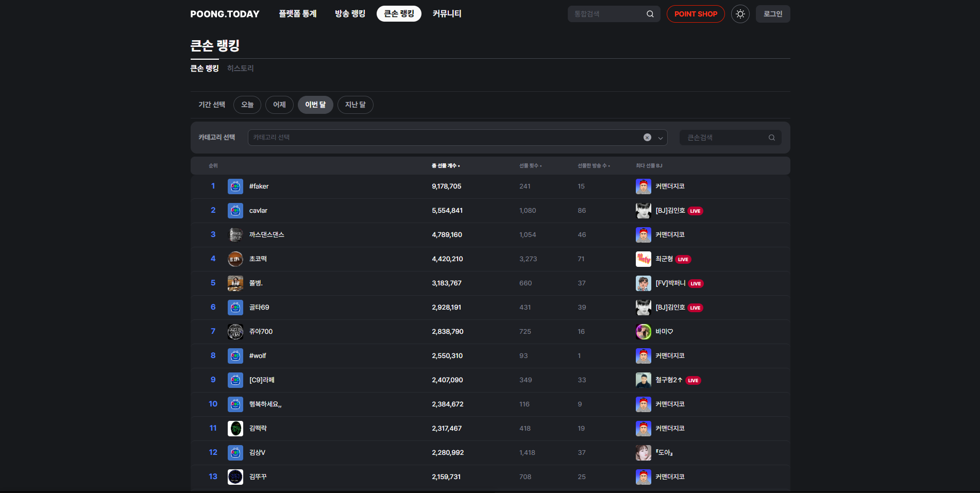Viewport: 980px width, 493px height.
Task: Click 초코떡 user avatar
Action: click(235, 259)
